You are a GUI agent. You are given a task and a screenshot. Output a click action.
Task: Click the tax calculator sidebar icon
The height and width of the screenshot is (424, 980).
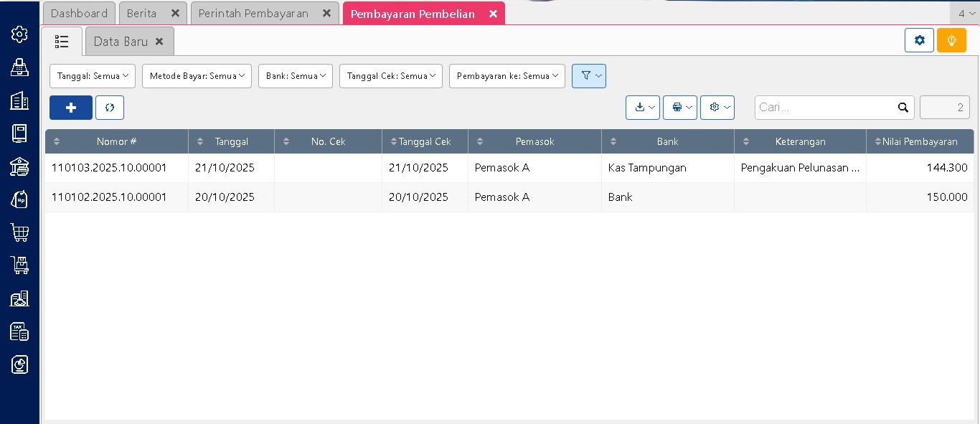(x=19, y=331)
